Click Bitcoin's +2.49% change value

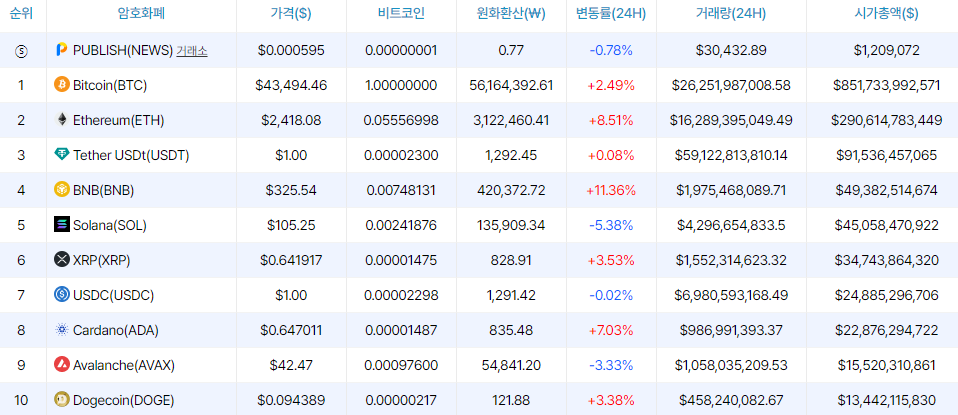[x=611, y=85]
